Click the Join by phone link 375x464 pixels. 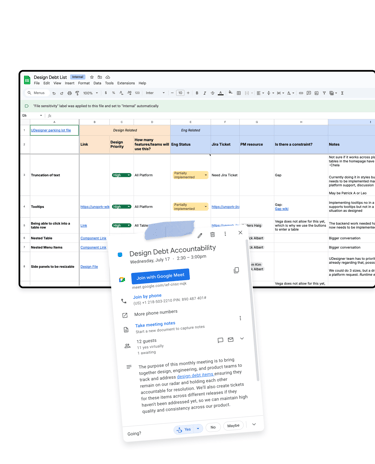147,296
